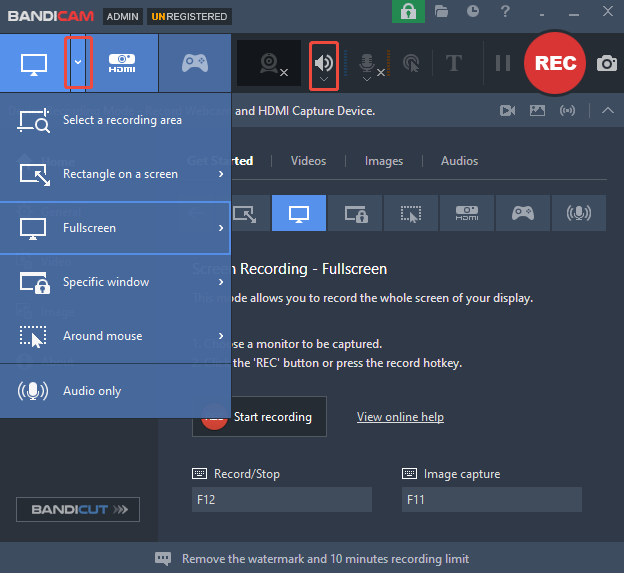Viewport: 624px width, 573px height.
Task: Click the green lock icon
Action: (408, 12)
